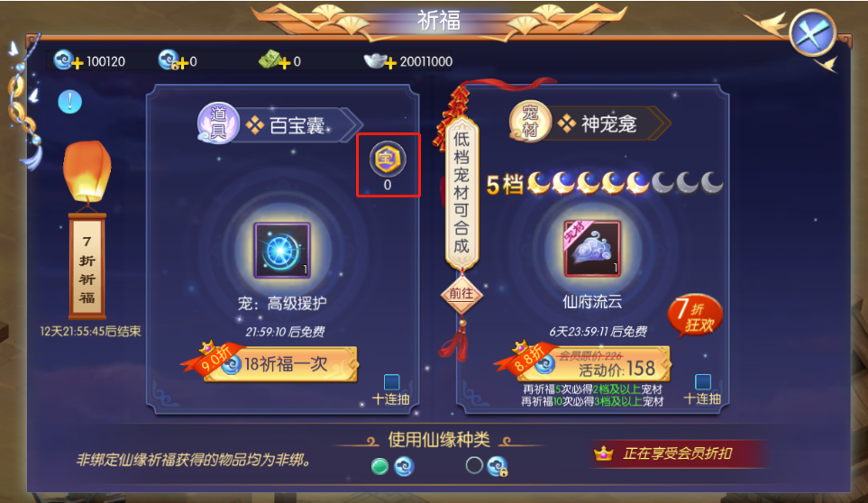The height and width of the screenshot is (503, 868).
Task: Click the 18祈福一次 button
Action: [280, 364]
